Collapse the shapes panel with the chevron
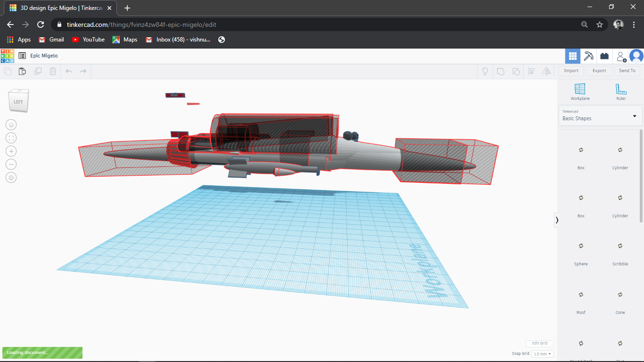Image resolution: width=644 pixels, height=362 pixels. click(x=557, y=220)
